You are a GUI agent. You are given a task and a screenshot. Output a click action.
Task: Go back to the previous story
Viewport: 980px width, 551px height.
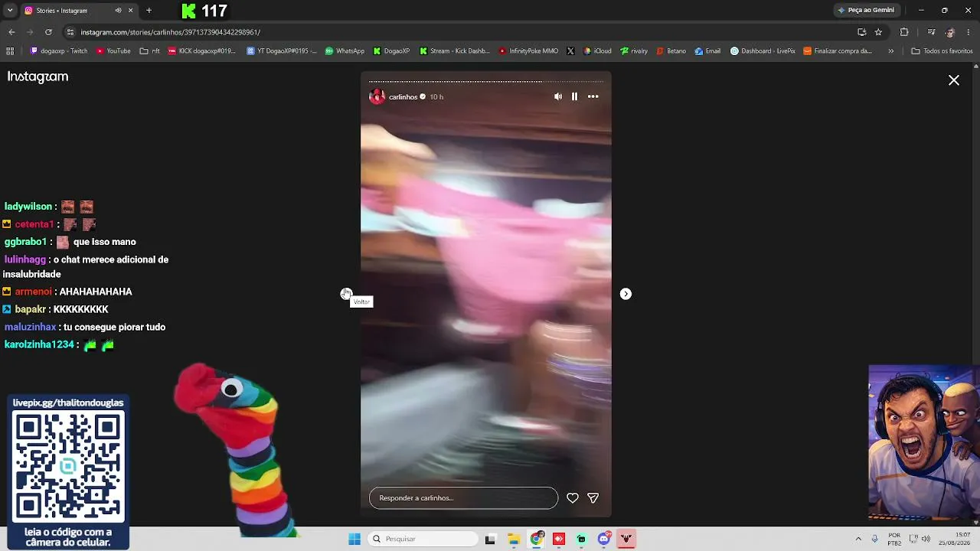(346, 294)
